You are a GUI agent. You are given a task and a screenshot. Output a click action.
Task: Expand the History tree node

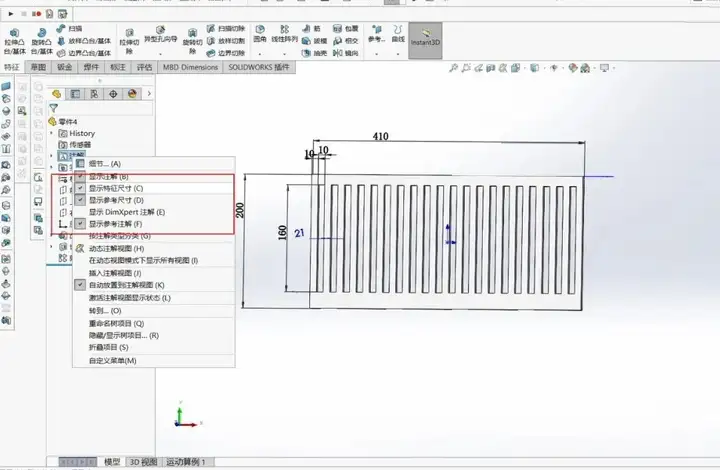tap(52, 133)
